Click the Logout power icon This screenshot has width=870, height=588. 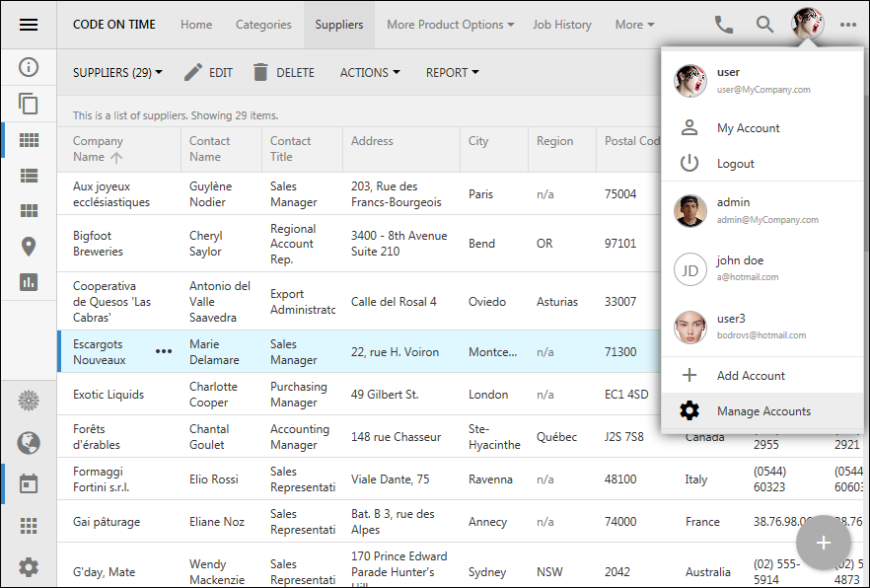pos(689,163)
